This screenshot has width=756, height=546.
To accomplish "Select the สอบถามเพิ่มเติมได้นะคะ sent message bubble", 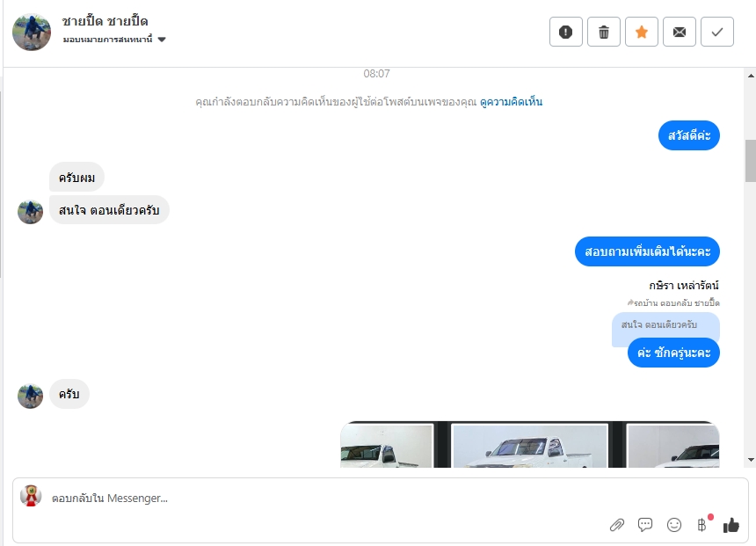I will tap(647, 251).
